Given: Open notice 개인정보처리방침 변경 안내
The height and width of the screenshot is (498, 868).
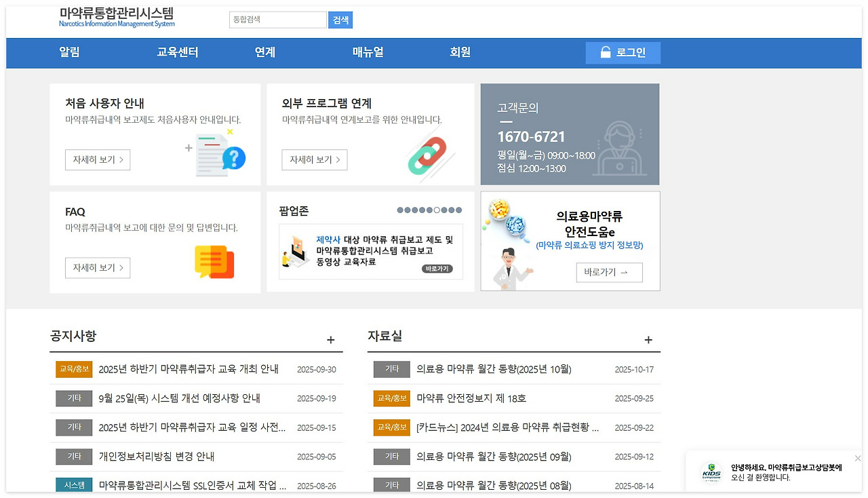Looking at the screenshot, I should click(x=157, y=457).
